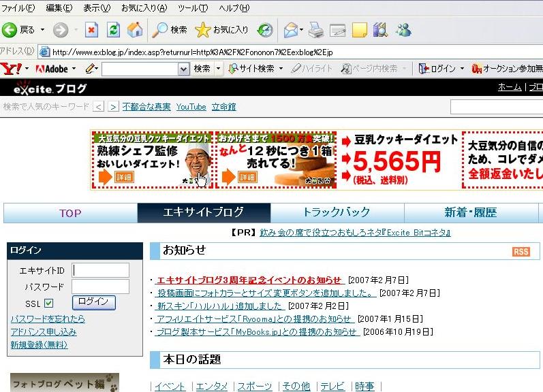Switch to the エキサイトブログ tab

(x=204, y=213)
